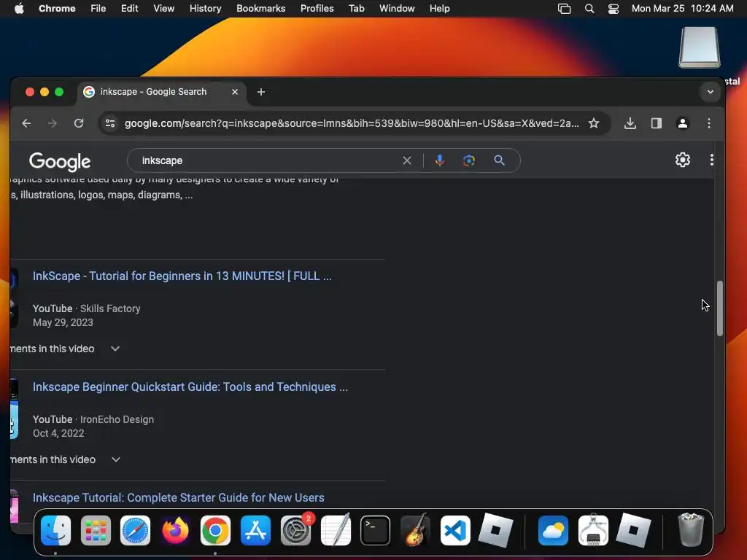The width and height of the screenshot is (747, 560).
Task: Launch Visual Studio Code from the Dock
Action: pyautogui.click(x=455, y=531)
